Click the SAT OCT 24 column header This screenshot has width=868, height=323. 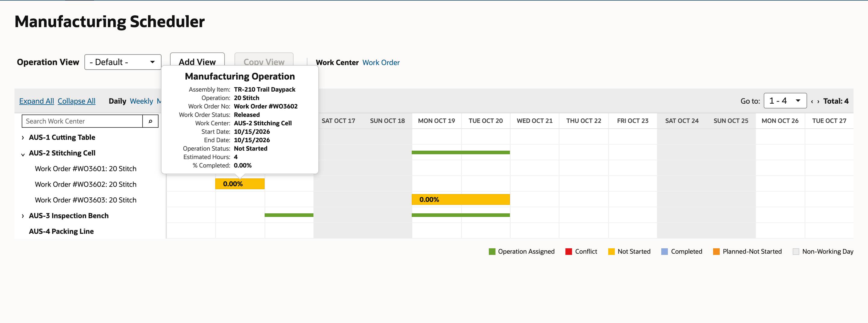click(x=682, y=121)
